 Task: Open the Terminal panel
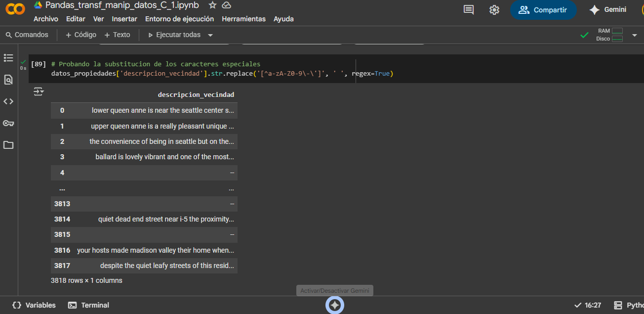click(x=89, y=305)
